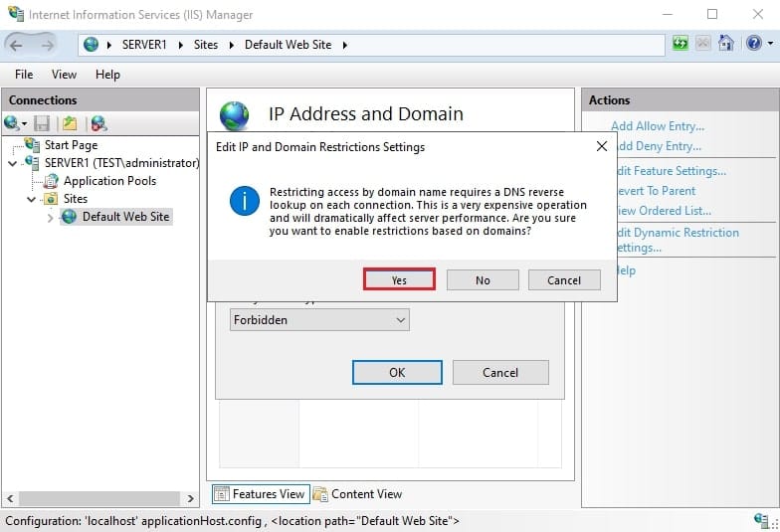780x532 pixels.
Task: Click the SERVER1 server icon in tree
Action: [x=32, y=163]
